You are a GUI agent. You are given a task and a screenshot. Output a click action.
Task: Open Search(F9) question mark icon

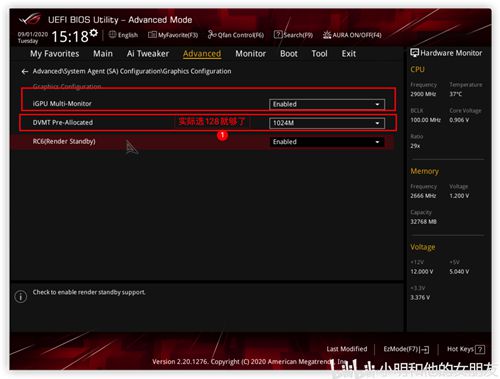tap(278, 35)
